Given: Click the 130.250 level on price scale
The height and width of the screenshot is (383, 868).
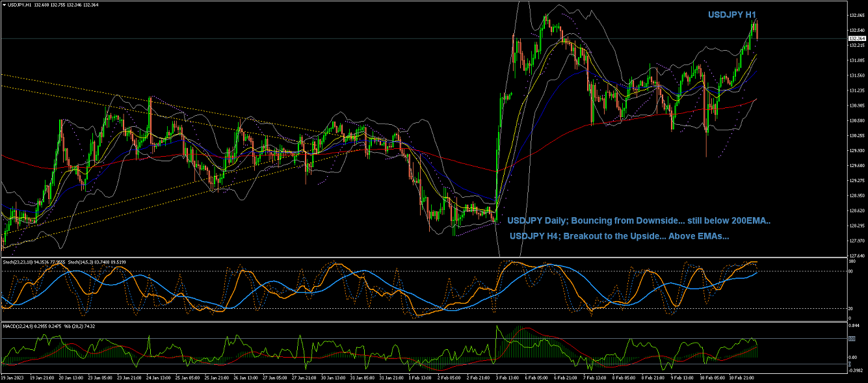Looking at the screenshot, I should pyautogui.click(x=856, y=135).
